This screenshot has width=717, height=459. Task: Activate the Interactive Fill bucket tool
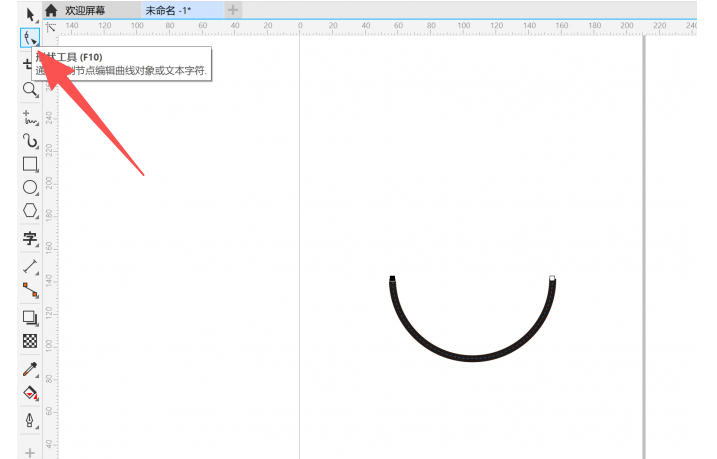[30, 393]
